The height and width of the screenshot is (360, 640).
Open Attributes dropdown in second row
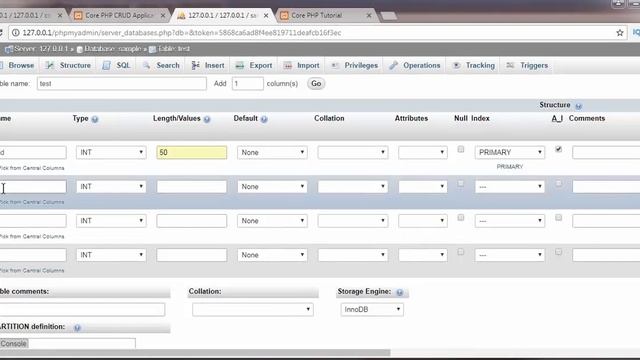click(x=422, y=187)
